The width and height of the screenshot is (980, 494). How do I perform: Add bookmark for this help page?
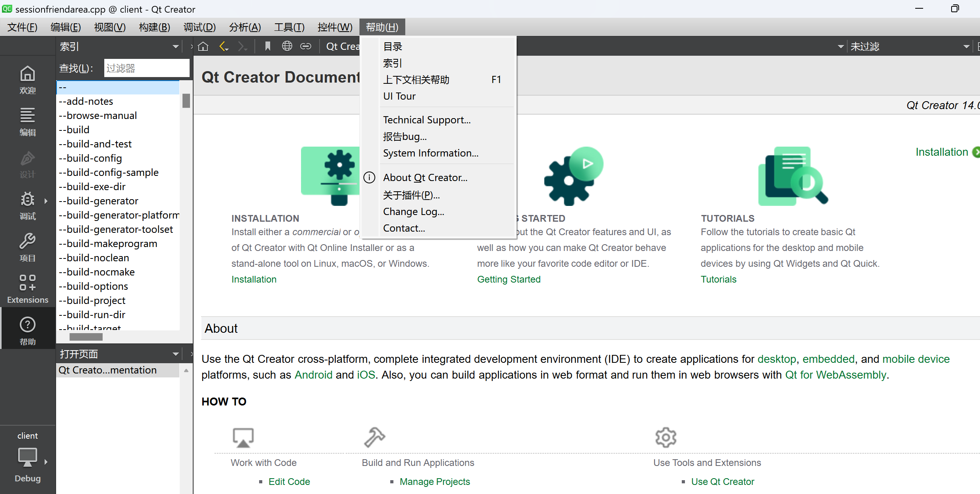pyautogui.click(x=267, y=46)
